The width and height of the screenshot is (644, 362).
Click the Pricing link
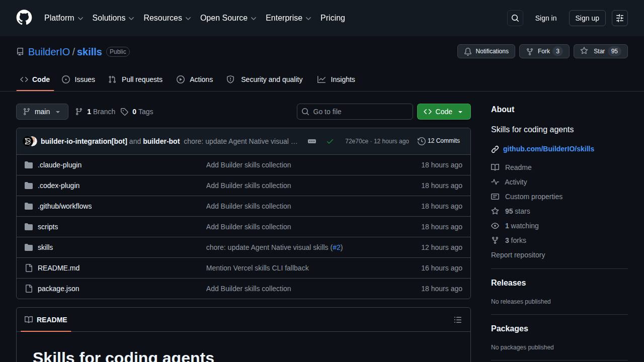[333, 18]
